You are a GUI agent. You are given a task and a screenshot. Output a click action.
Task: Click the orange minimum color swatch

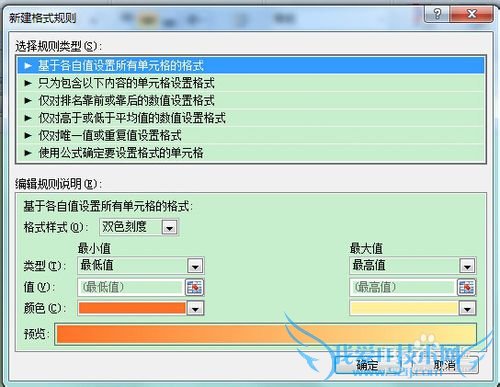(x=132, y=308)
